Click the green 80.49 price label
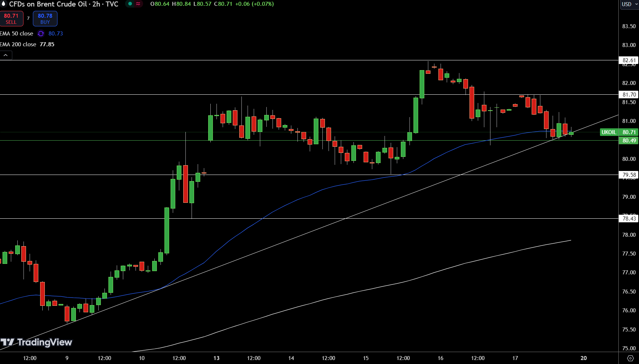The height and width of the screenshot is (364, 639). 629,141
